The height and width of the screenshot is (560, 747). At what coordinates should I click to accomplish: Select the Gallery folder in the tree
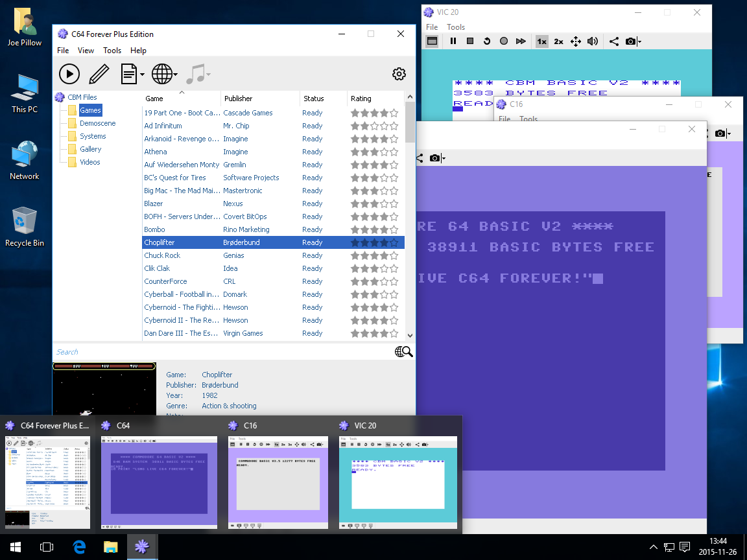click(91, 149)
